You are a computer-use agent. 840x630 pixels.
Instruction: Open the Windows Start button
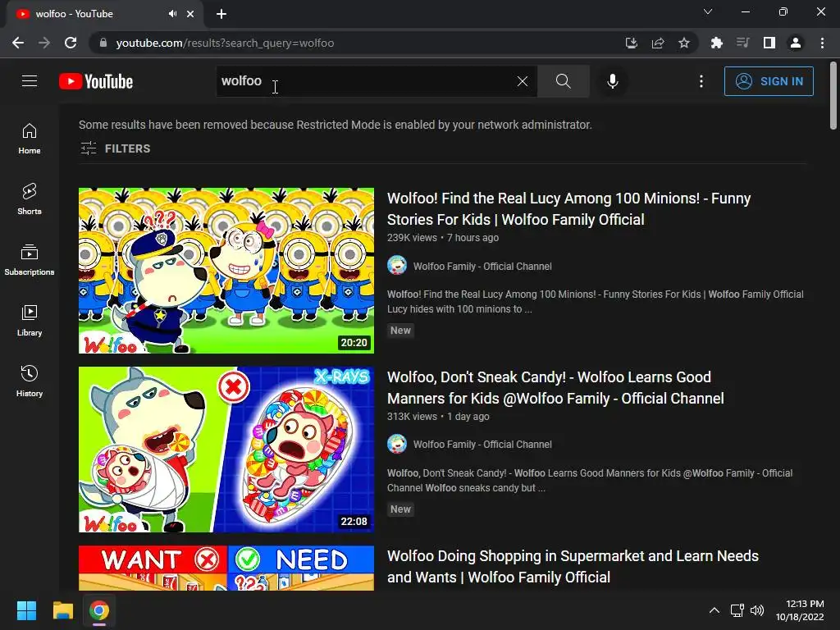pos(26,610)
